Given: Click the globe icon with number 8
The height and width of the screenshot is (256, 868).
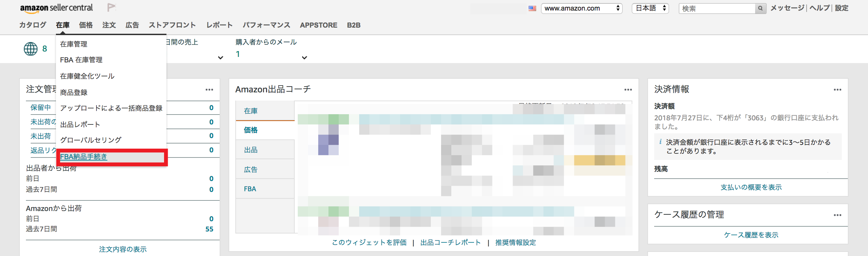Looking at the screenshot, I should (x=31, y=49).
